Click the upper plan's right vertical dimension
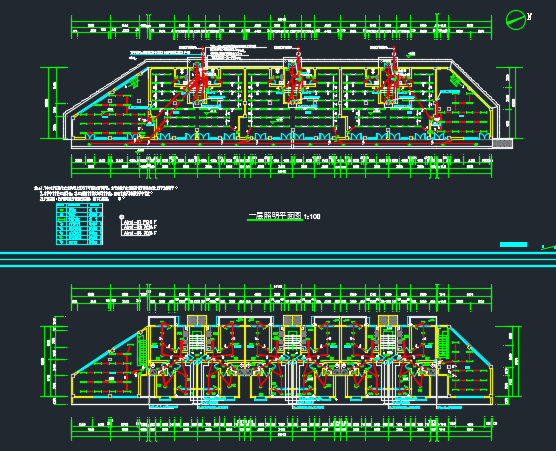Viewport: 556px width, 451px height. click(510, 102)
